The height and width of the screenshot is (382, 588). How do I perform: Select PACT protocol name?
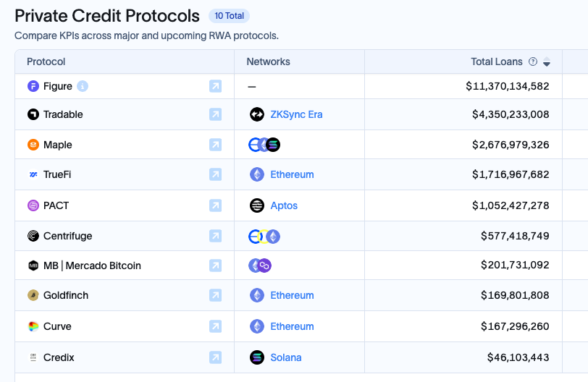coord(56,205)
